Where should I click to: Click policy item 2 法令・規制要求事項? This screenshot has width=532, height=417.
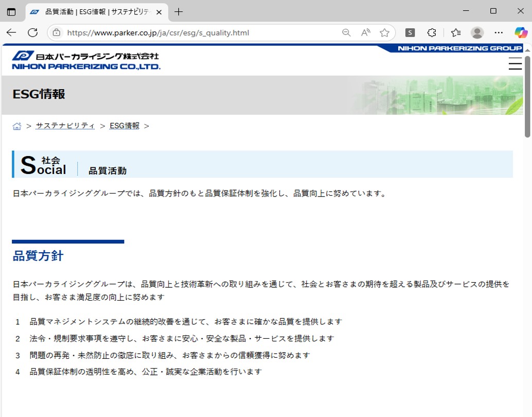click(x=182, y=339)
